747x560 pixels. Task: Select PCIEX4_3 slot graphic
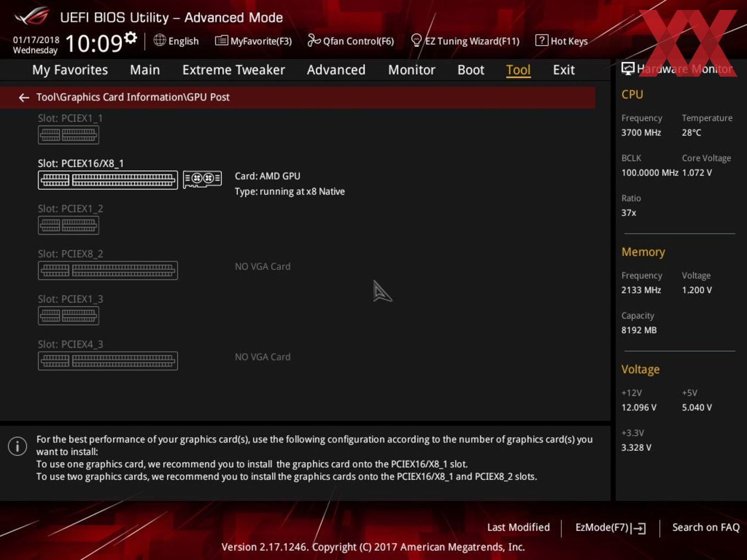point(108,361)
